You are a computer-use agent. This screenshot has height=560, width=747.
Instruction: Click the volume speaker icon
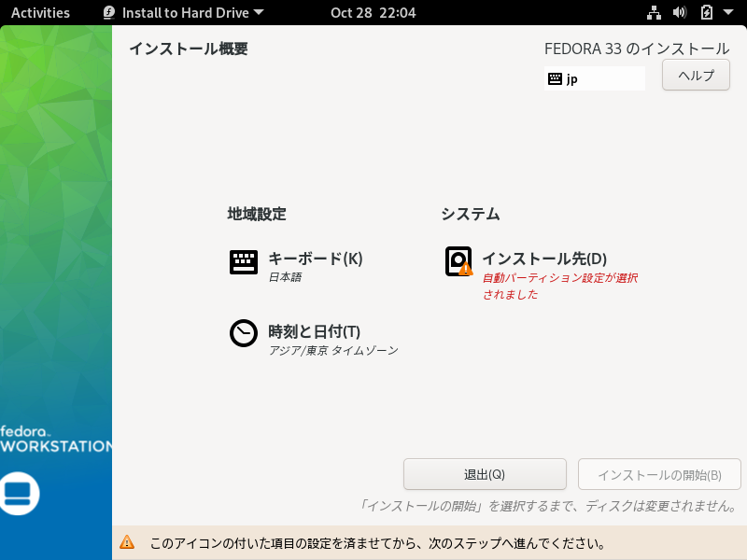coord(680,13)
